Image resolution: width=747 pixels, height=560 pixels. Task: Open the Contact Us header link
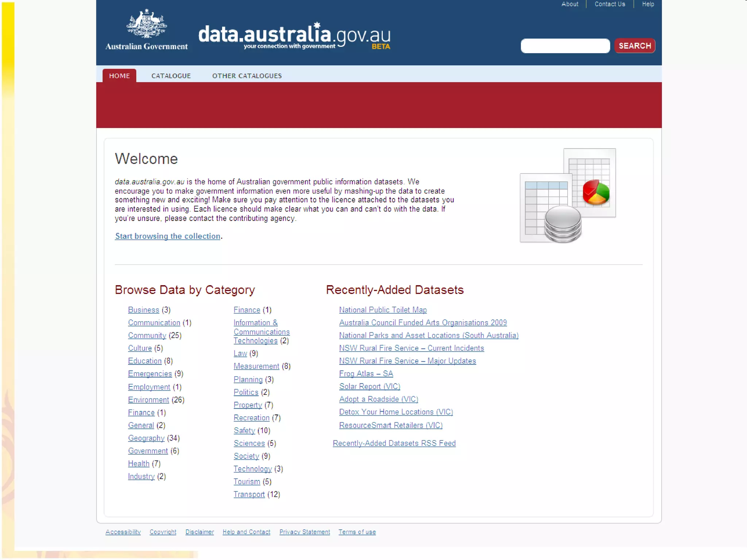pos(609,4)
